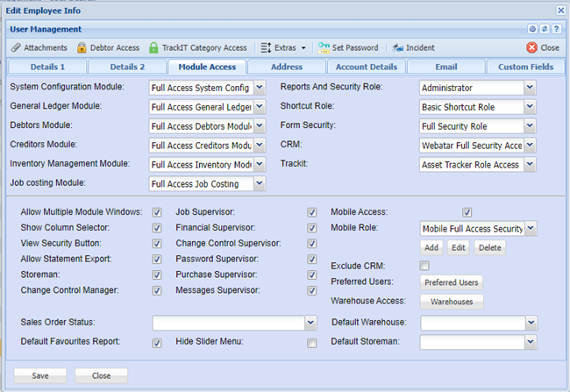This screenshot has height=392, width=570.
Task: Open Reports And Security Role dropdown
Action: pyautogui.click(x=529, y=87)
